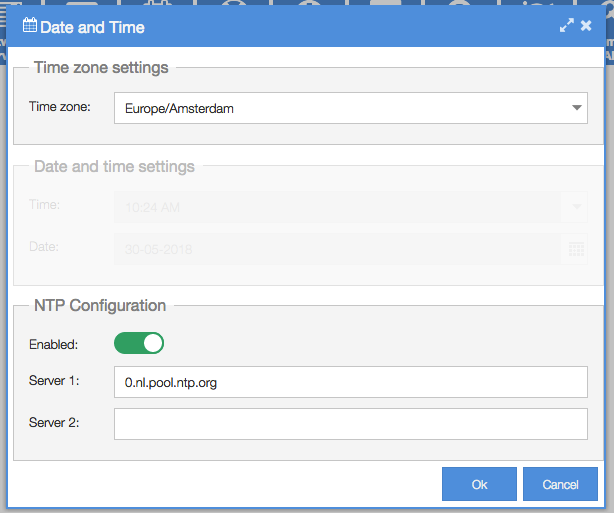Click the NTP Configuration section heading
The image size is (614, 513).
pos(100,305)
